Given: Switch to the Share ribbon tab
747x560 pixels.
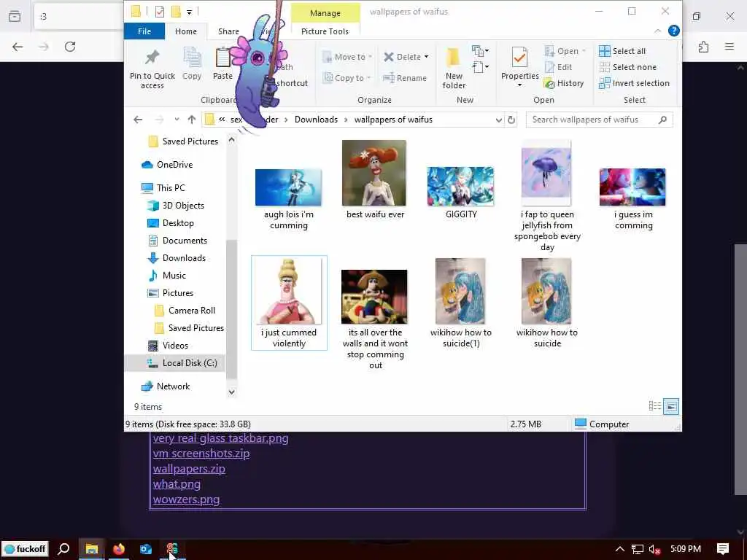Looking at the screenshot, I should point(228,31).
